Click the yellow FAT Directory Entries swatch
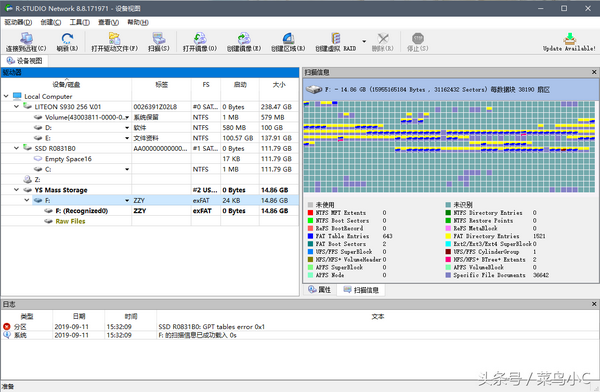This screenshot has height=392, width=600. [448, 236]
